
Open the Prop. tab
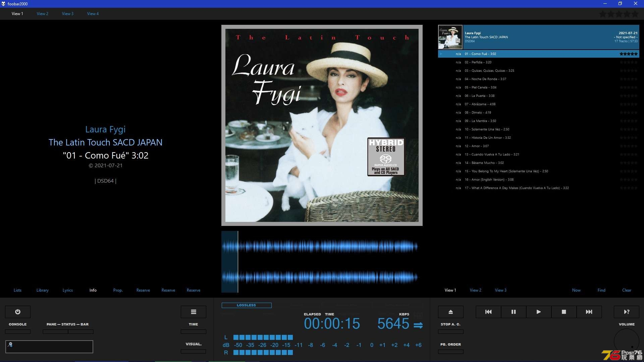118,290
